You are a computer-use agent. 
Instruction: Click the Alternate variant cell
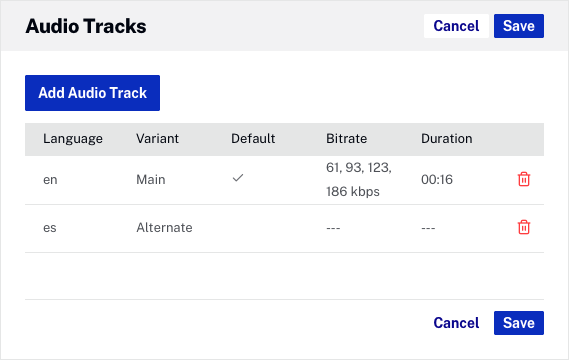coord(164,228)
